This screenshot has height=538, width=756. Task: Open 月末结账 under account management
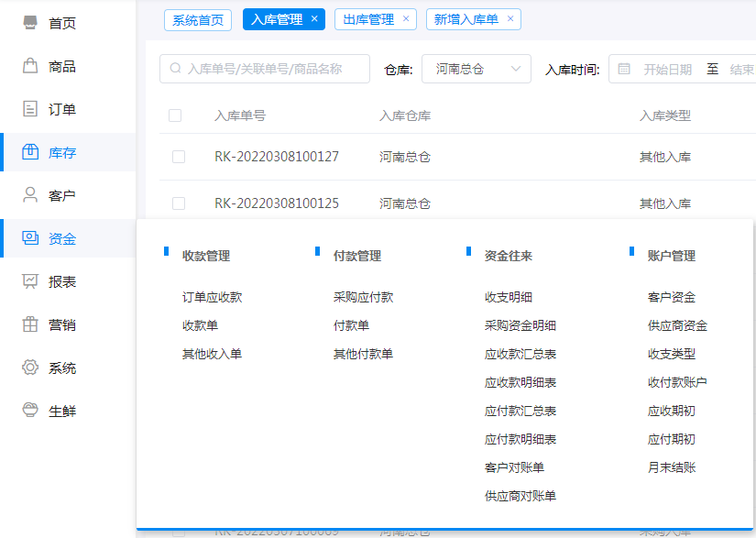tap(671, 467)
